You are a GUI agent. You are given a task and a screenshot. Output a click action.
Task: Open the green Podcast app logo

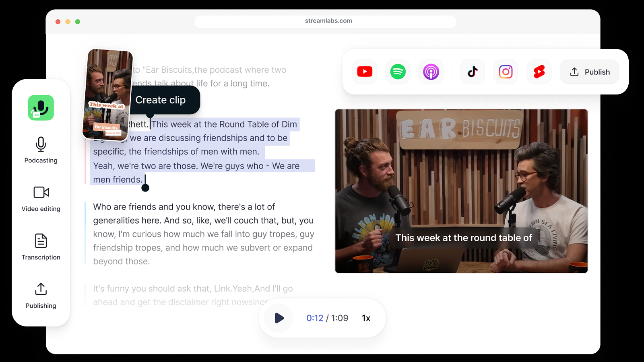click(x=41, y=108)
